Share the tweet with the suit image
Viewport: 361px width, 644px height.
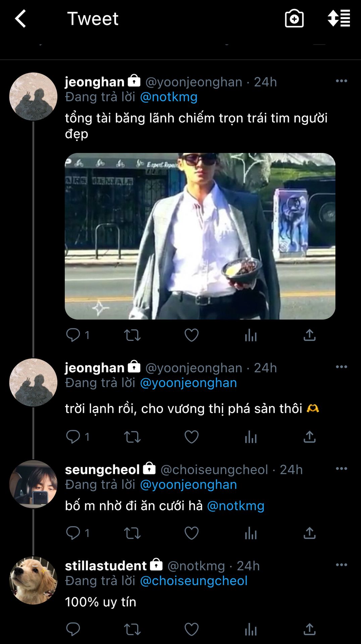(309, 335)
